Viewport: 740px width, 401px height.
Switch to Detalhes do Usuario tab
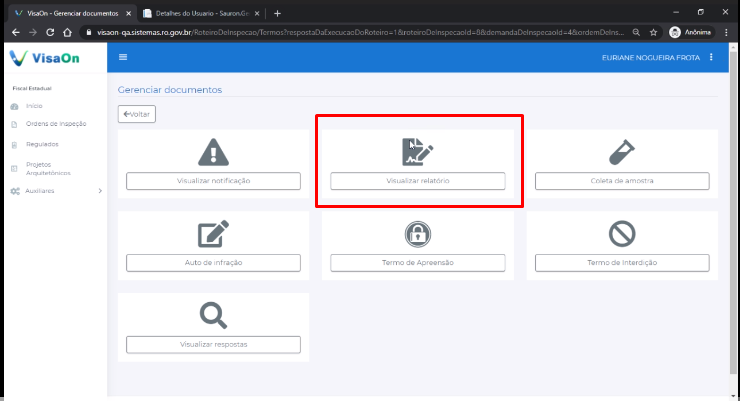[202, 13]
